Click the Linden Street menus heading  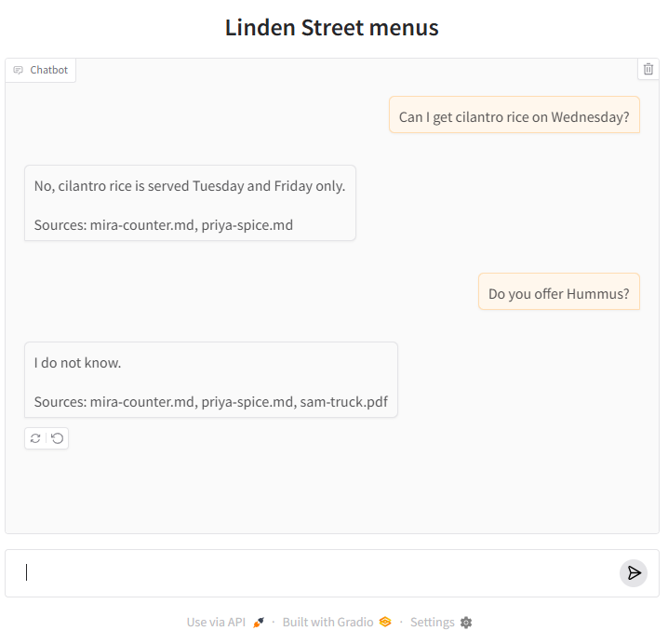click(x=332, y=27)
